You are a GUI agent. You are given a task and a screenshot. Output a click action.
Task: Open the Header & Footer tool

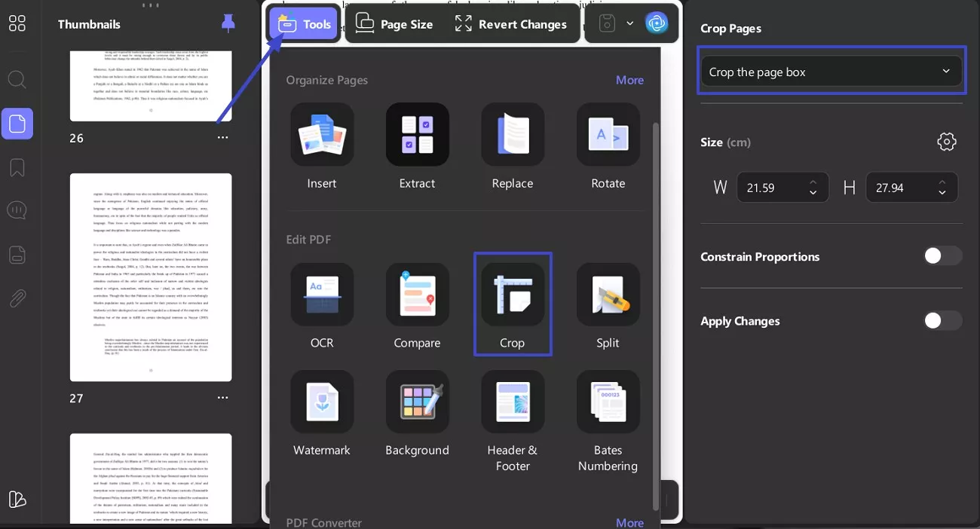click(513, 420)
